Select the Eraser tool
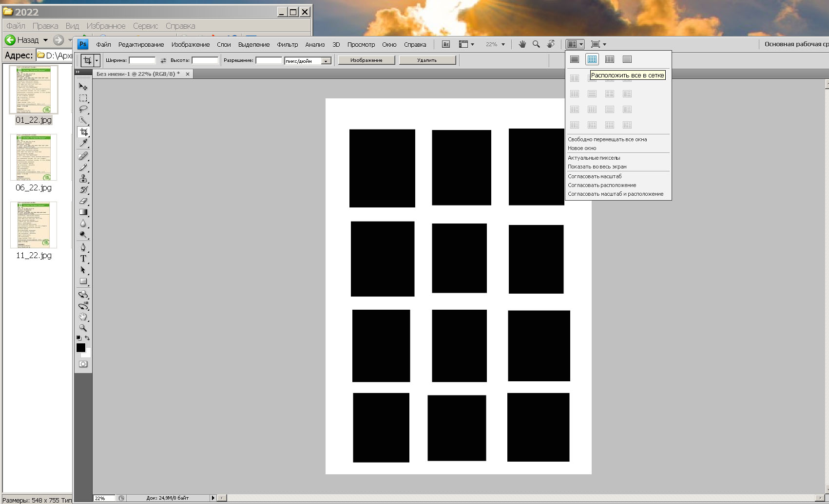 [83, 201]
